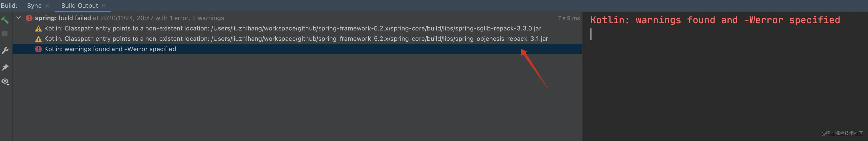
Task: Open the eye view options icon
Action: (5, 82)
